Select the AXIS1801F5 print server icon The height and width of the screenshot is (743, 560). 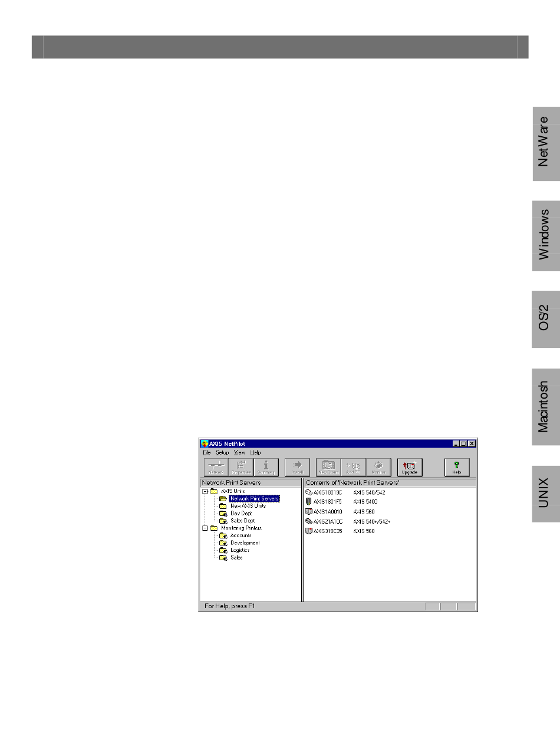(x=309, y=502)
